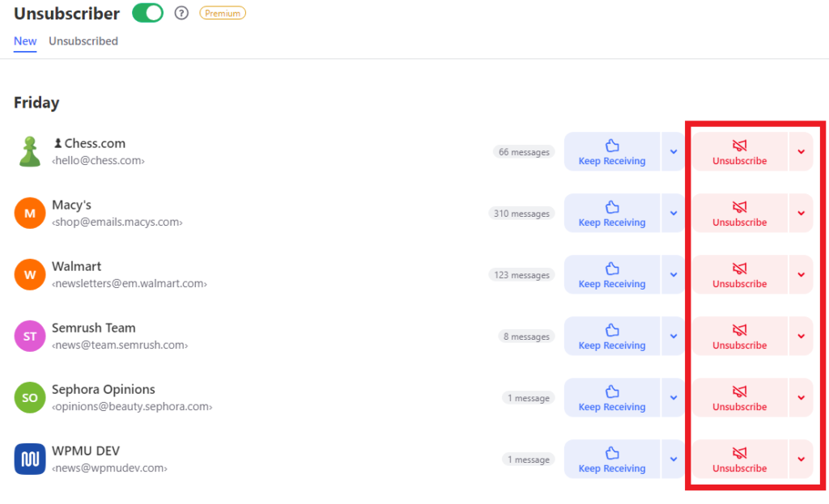Click the 8 messages badge
829x504 pixels.
tap(526, 337)
